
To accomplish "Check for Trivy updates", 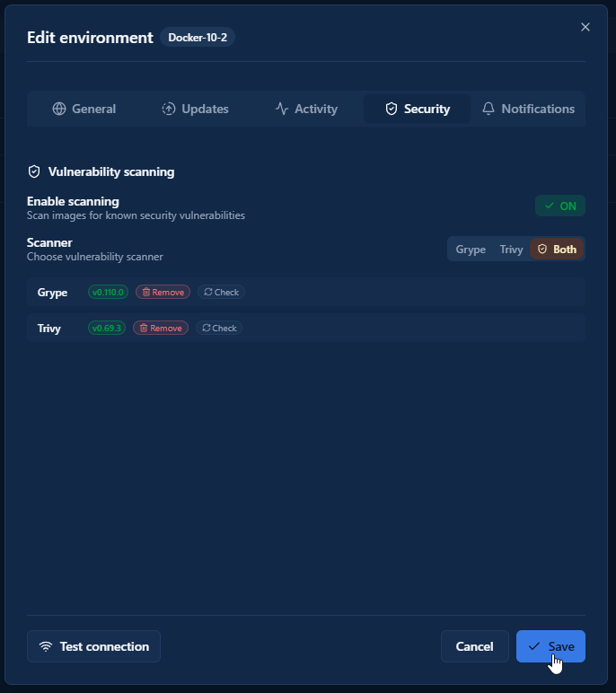I will tap(219, 328).
